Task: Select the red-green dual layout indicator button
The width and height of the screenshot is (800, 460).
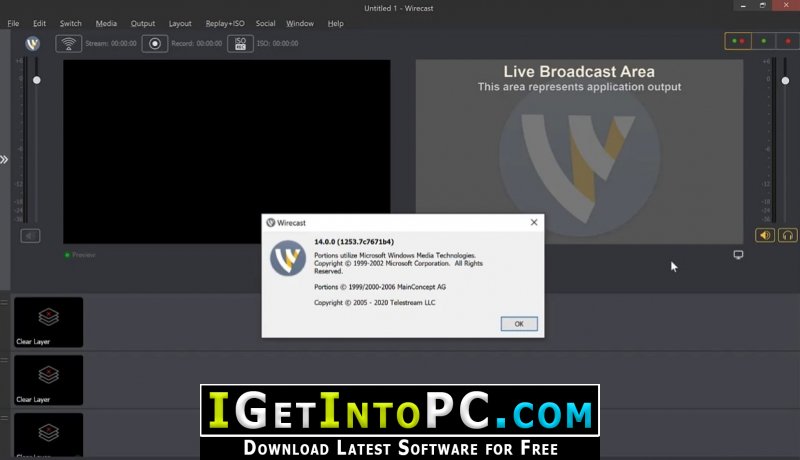Action: click(x=738, y=41)
